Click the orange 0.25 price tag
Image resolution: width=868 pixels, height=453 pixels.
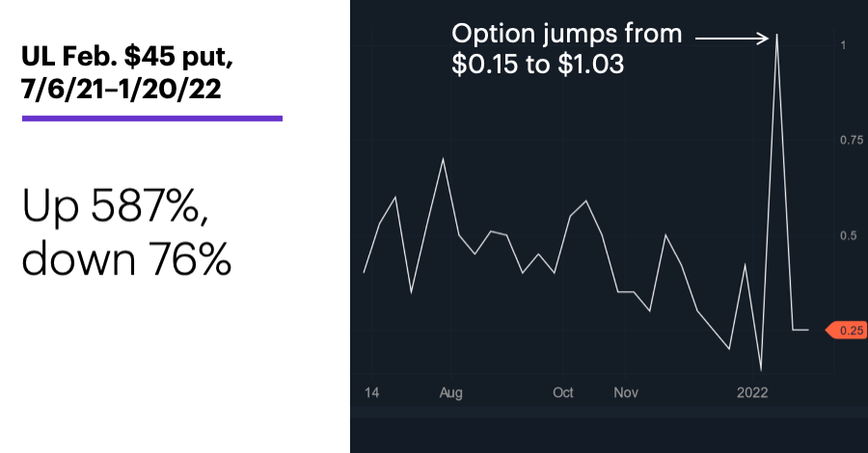click(x=847, y=331)
